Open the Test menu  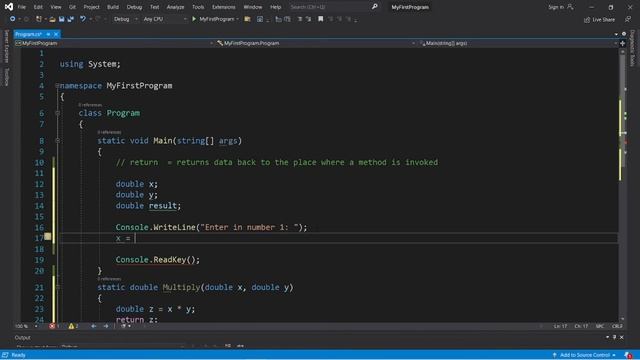pos(155,7)
